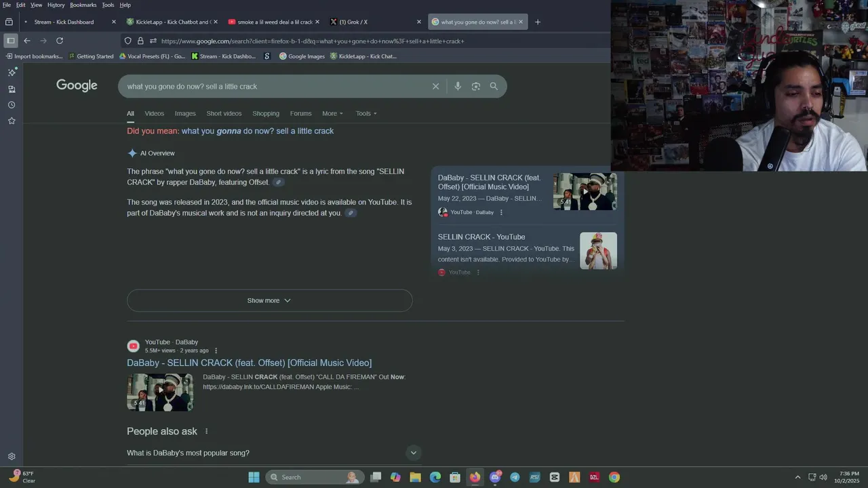The height and width of the screenshot is (488, 868).
Task: Search by image with Google Lens icon
Action: click(x=476, y=86)
